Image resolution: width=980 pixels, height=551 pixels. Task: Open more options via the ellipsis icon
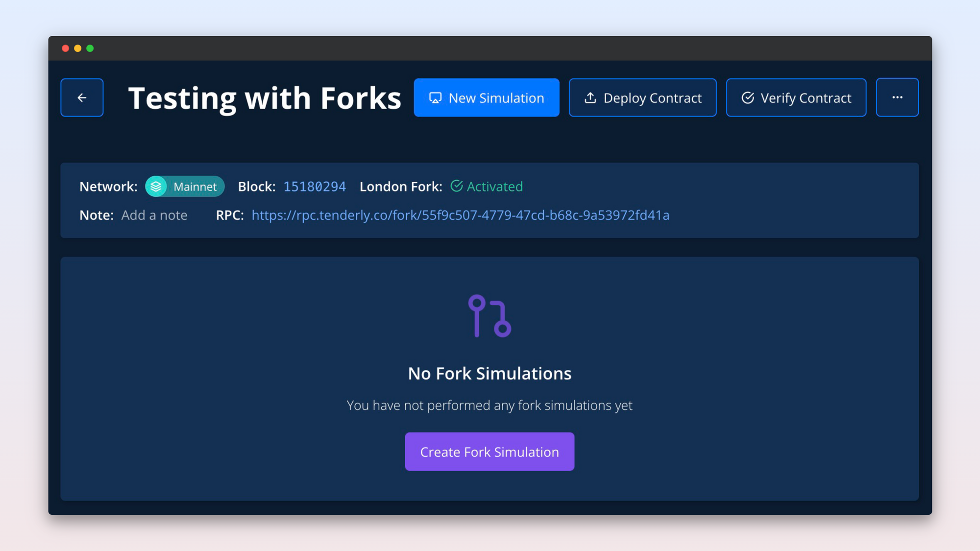(x=897, y=97)
